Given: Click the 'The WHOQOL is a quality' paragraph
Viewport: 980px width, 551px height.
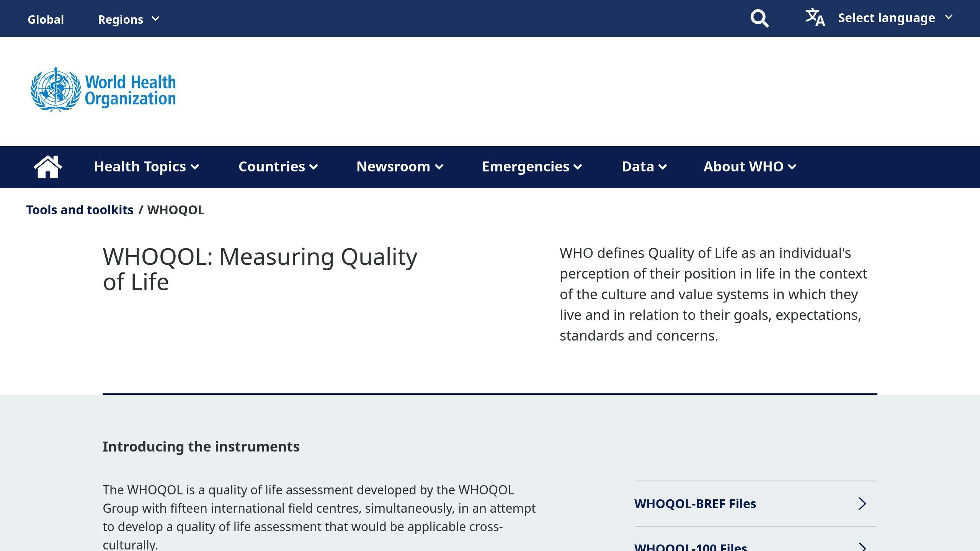Looking at the screenshot, I should coord(319,517).
